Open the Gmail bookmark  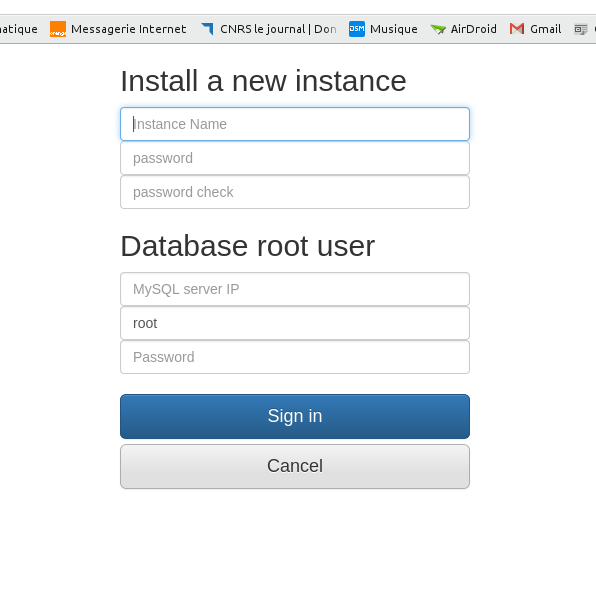(x=536, y=29)
